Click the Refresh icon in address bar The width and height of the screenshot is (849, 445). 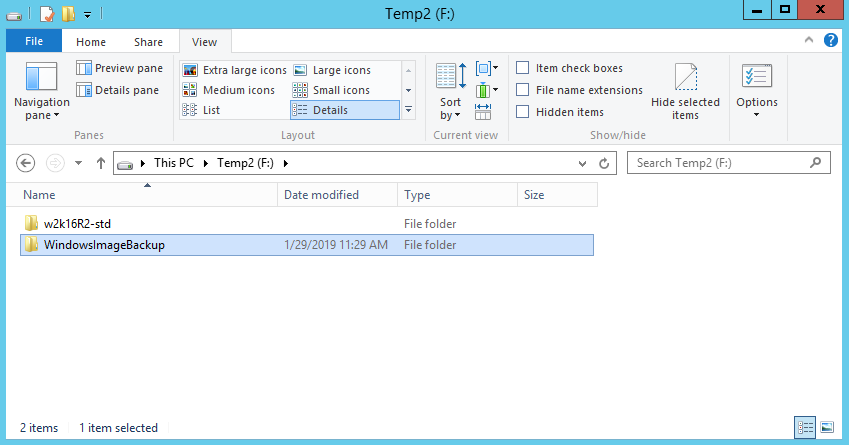[603, 163]
